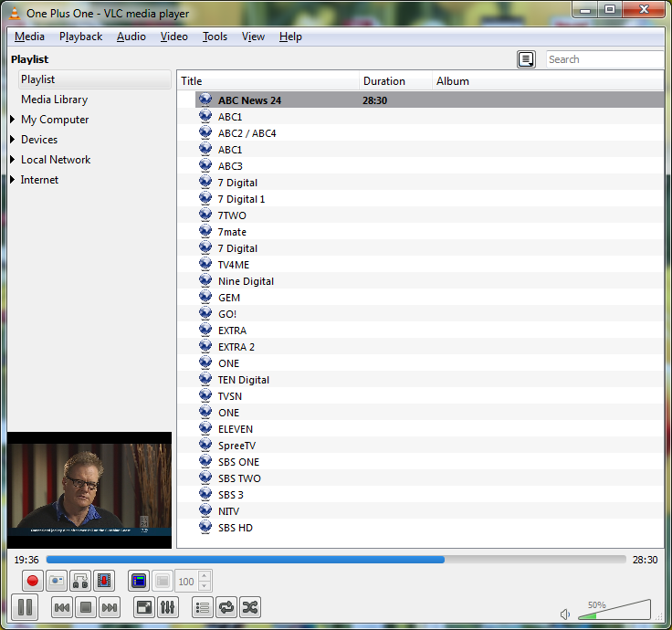Open the Media menu
Screen dimensions: 672x630
(29, 37)
